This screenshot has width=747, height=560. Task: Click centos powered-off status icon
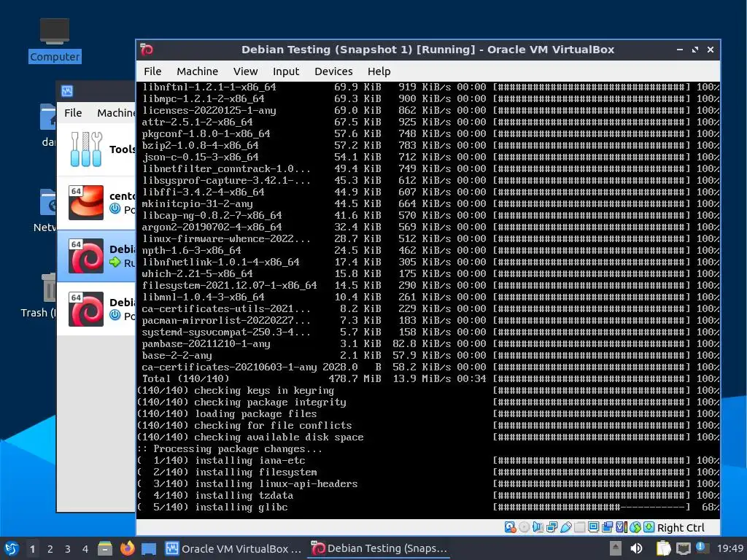click(115, 209)
